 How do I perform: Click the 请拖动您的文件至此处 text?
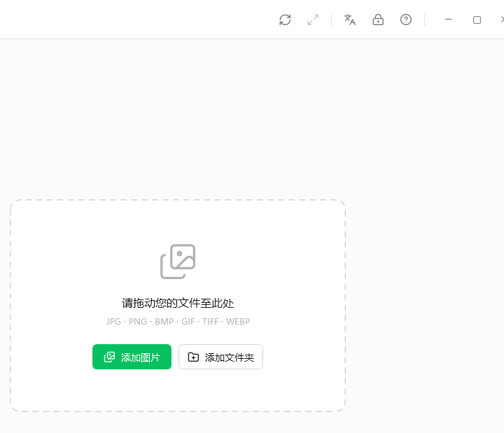point(178,303)
